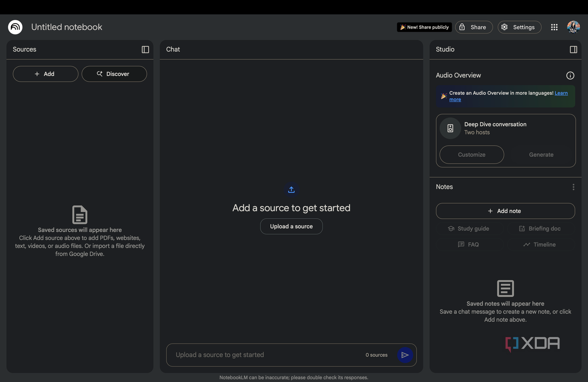The width and height of the screenshot is (588, 382).
Task: Click Upload a source button
Action: 291,226
